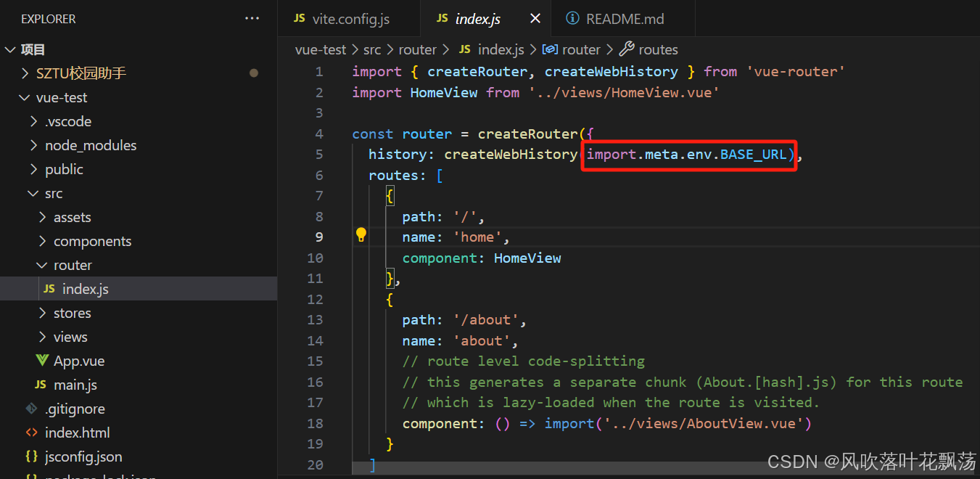Click the JS icon on vite.config.js tab
Screen dimensions: 980x479
point(299,19)
